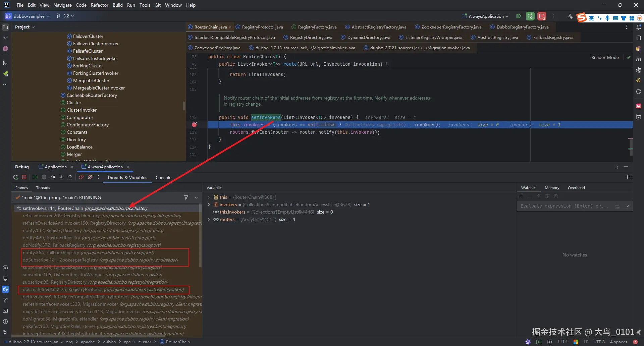Stop the debug session in Debug toolbar
644x346 pixels.
pos(24,177)
